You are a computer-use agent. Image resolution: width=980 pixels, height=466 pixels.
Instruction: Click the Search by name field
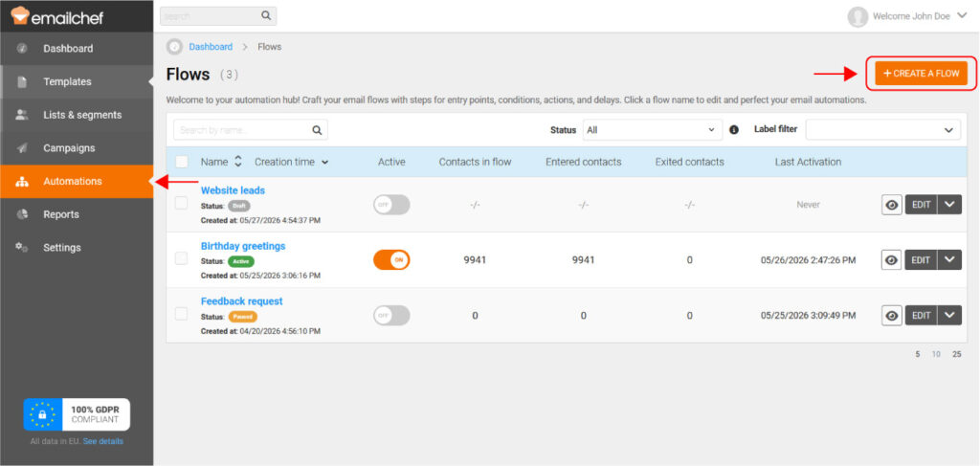pyautogui.click(x=250, y=130)
